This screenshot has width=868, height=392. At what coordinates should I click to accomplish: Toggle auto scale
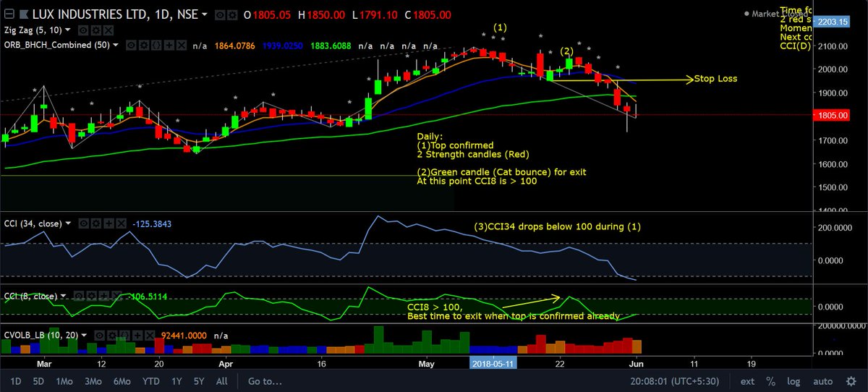click(823, 381)
